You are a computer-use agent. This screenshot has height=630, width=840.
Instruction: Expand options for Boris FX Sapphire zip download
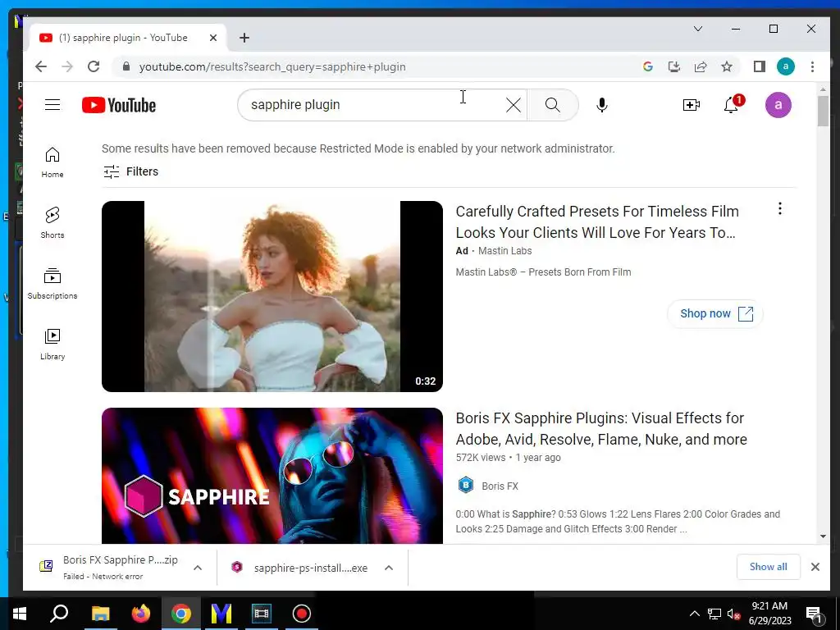click(198, 568)
